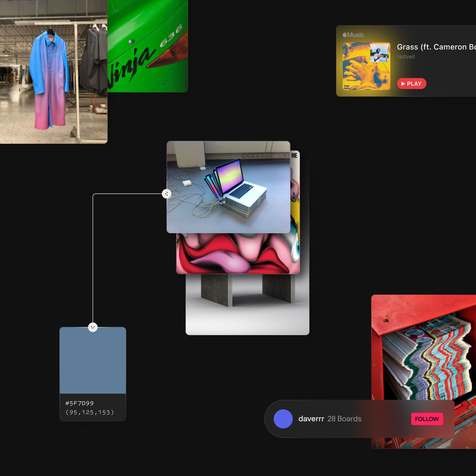Open the stacked laptops image
Viewport: 476px width, 476px height.
228,187
